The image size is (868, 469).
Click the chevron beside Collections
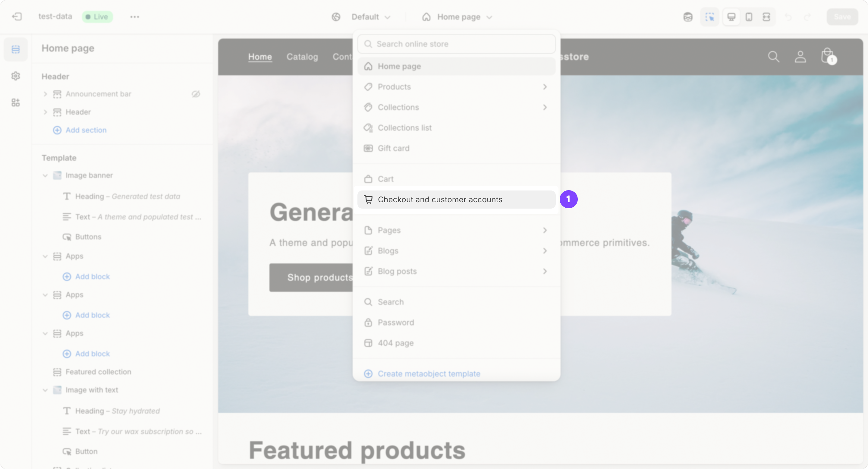545,107
